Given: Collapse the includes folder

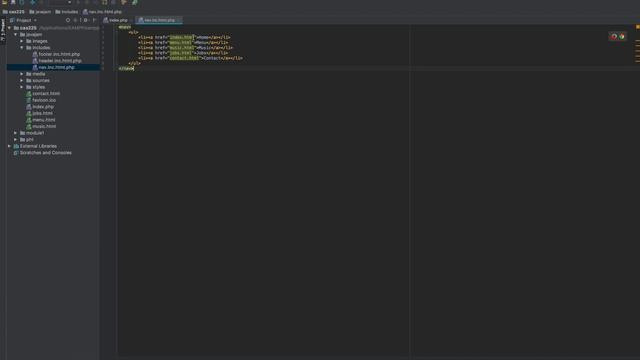Looking at the screenshot, I should tap(22, 48).
